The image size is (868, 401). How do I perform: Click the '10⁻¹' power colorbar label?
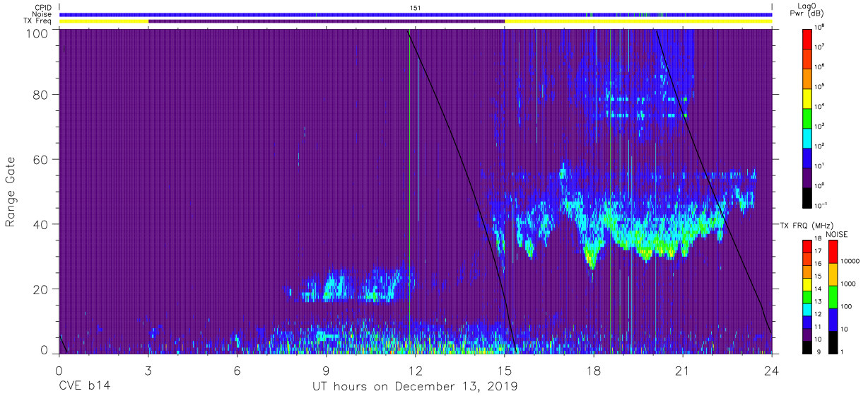click(x=822, y=205)
